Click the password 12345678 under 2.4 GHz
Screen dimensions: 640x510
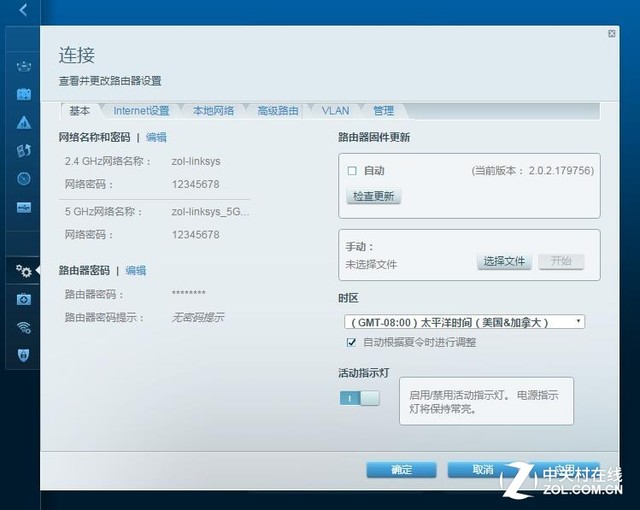pyautogui.click(x=196, y=184)
